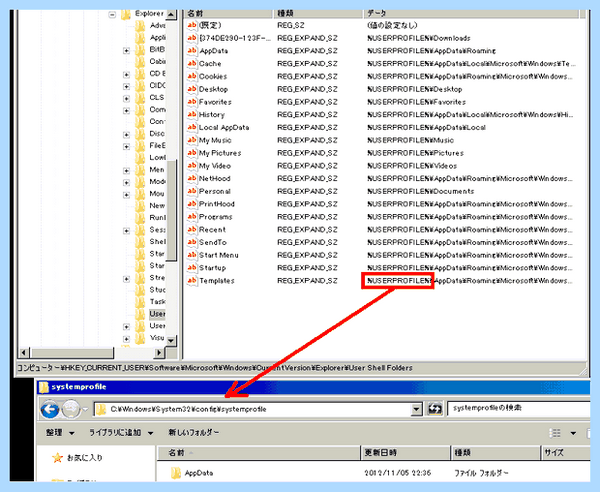The width and height of the screenshot is (600, 492).
Task: Select the Shel registry tree key
Action: pyautogui.click(x=157, y=242)
